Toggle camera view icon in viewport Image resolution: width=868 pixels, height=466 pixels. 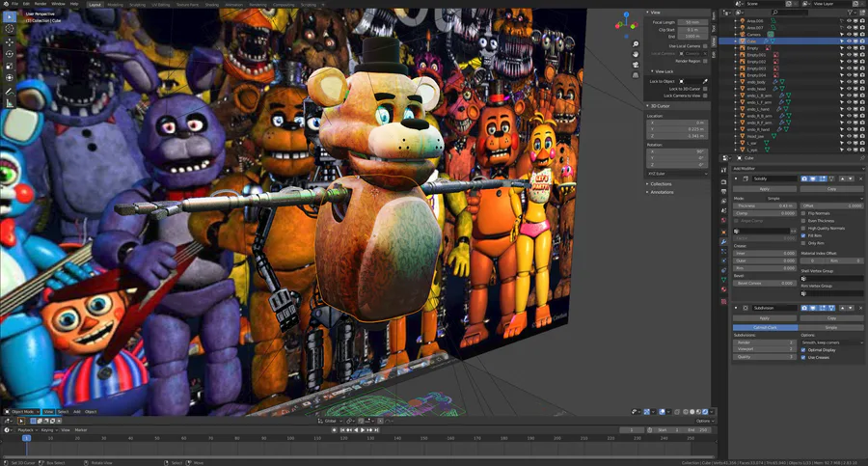coord(636,65)
